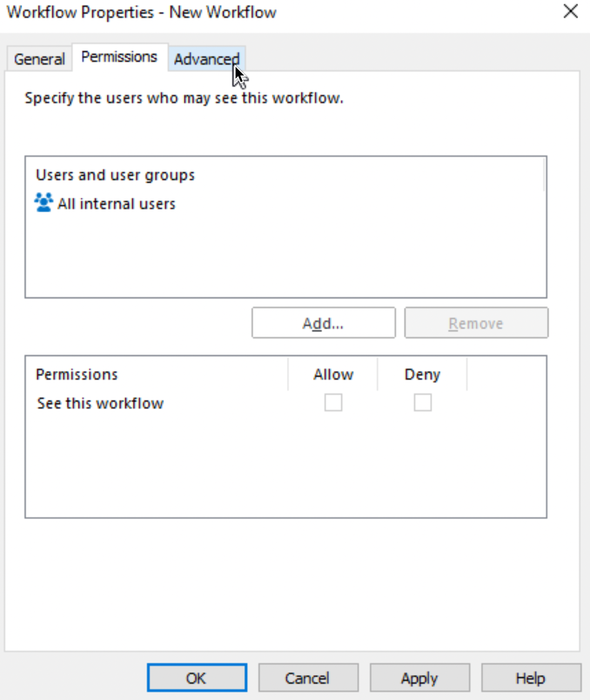Click the Deny column header

click(x=423, y=374)
